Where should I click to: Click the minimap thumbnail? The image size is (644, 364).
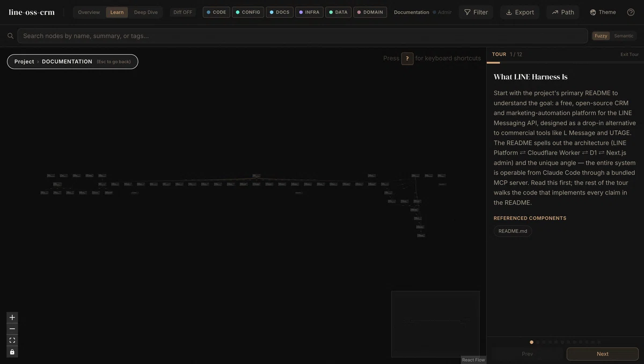pos(435,324)
